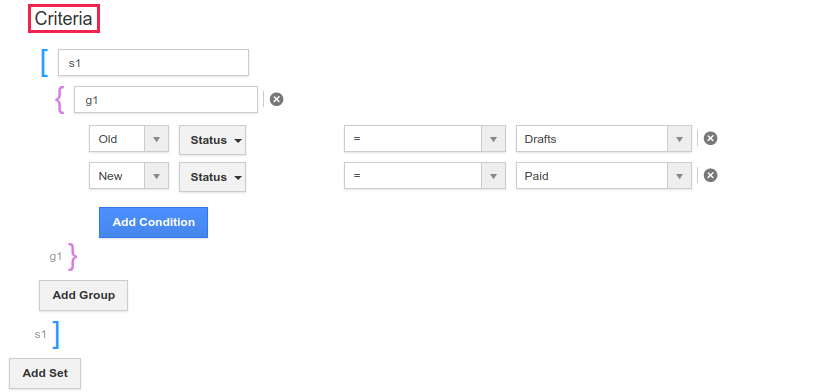Open the Paid value dropdown

(x=604, y=176)
